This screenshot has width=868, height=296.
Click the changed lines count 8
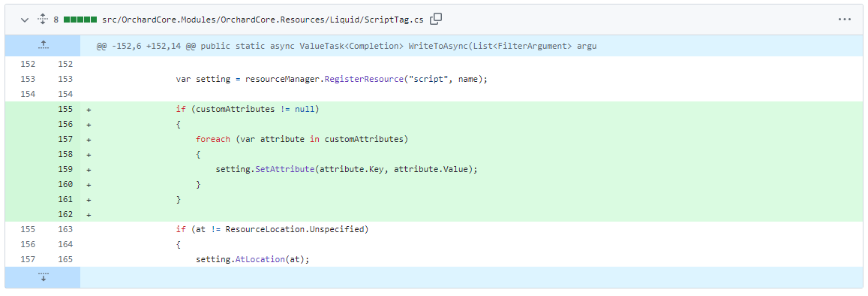click(56, 20)
